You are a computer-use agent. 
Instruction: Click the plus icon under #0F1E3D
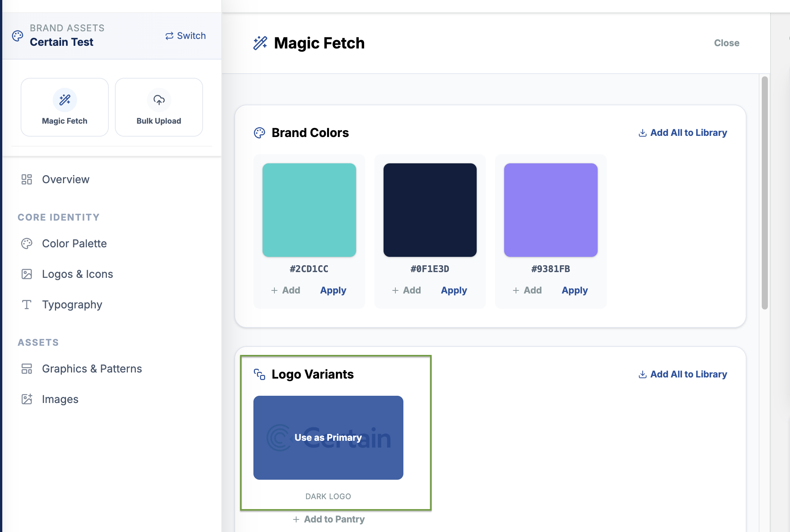tap(395, 290)
